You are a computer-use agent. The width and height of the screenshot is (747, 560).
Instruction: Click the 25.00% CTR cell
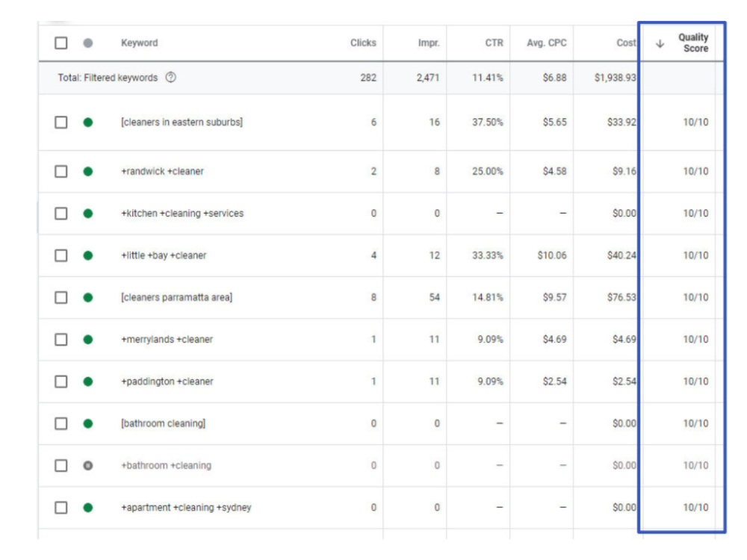click(x=487, y=172)
